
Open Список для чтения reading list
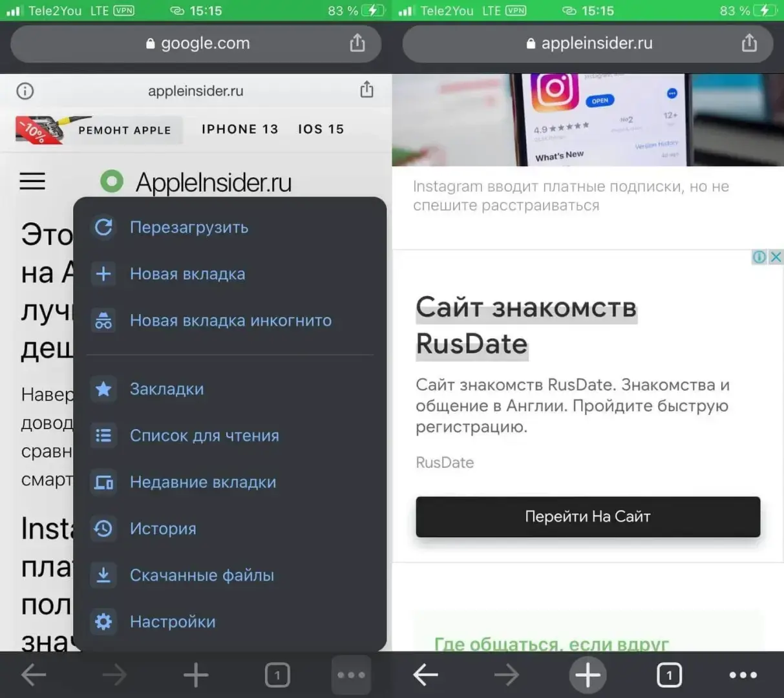204,436
